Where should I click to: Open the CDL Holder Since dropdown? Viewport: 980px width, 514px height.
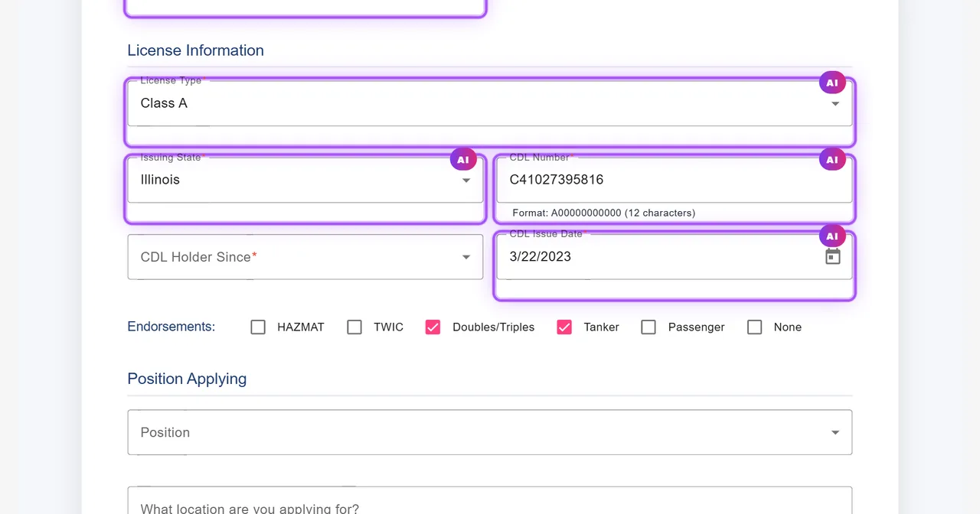click(x=305, y=257)
